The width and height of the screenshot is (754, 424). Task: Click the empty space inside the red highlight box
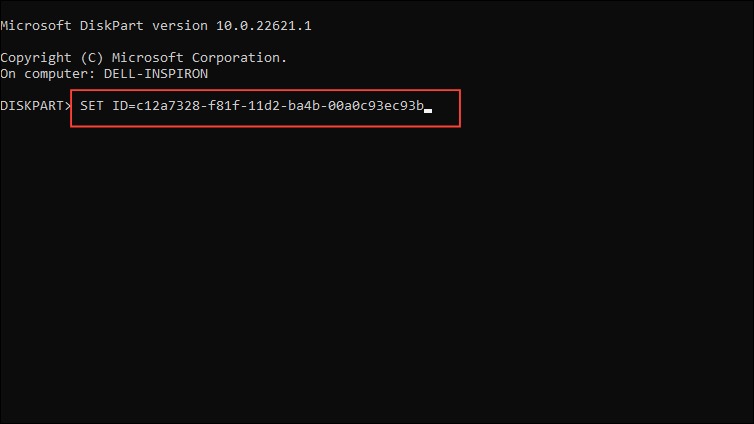coord(446,108)
